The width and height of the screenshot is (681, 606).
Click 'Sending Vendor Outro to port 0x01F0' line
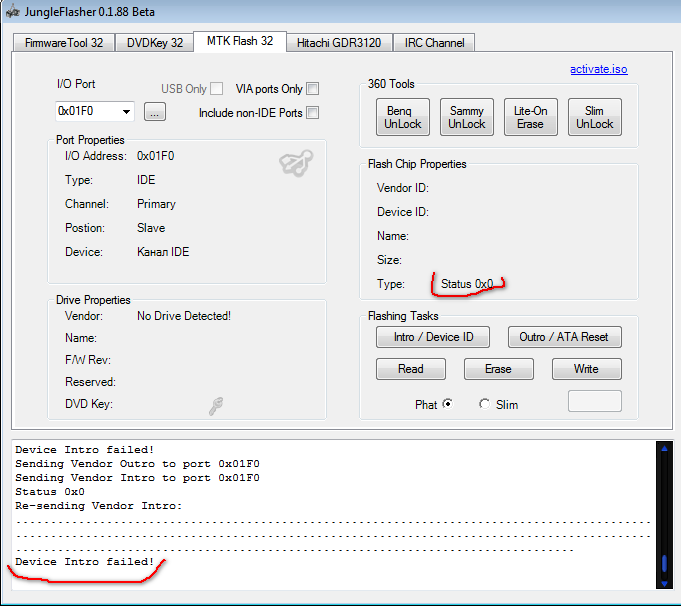click(137, 464)
